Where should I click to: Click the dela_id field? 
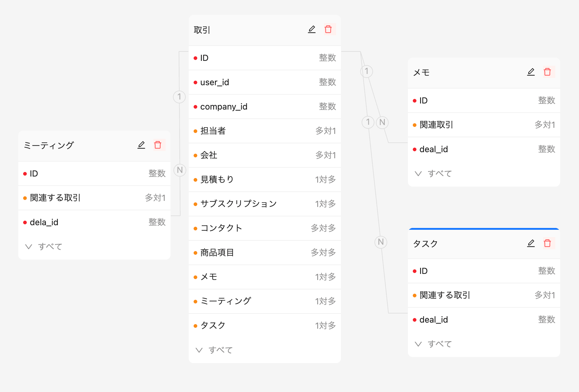pyautogui.click(x=94, y=222)
